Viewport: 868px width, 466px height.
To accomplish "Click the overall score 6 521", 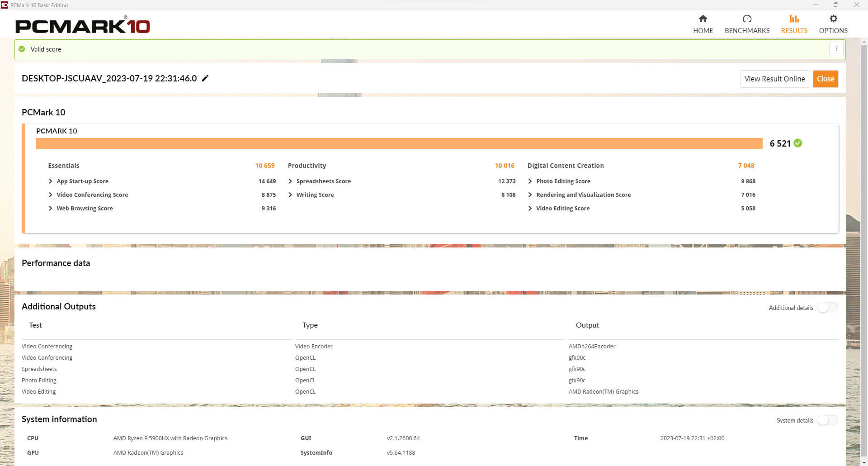I will 780,143.
